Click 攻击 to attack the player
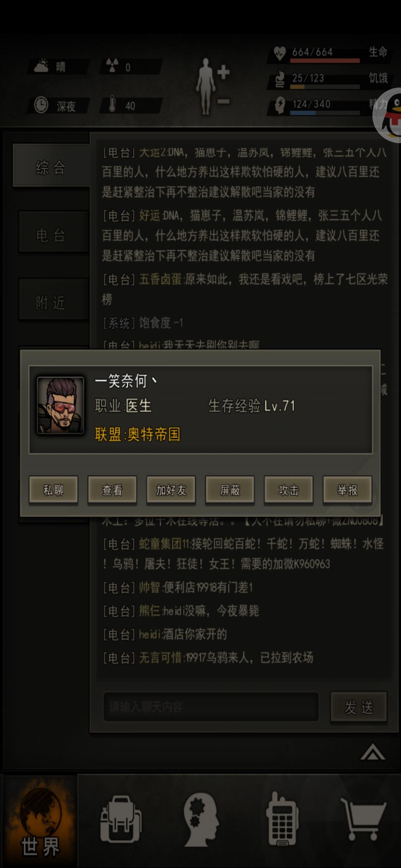 [x=288, y=491]
